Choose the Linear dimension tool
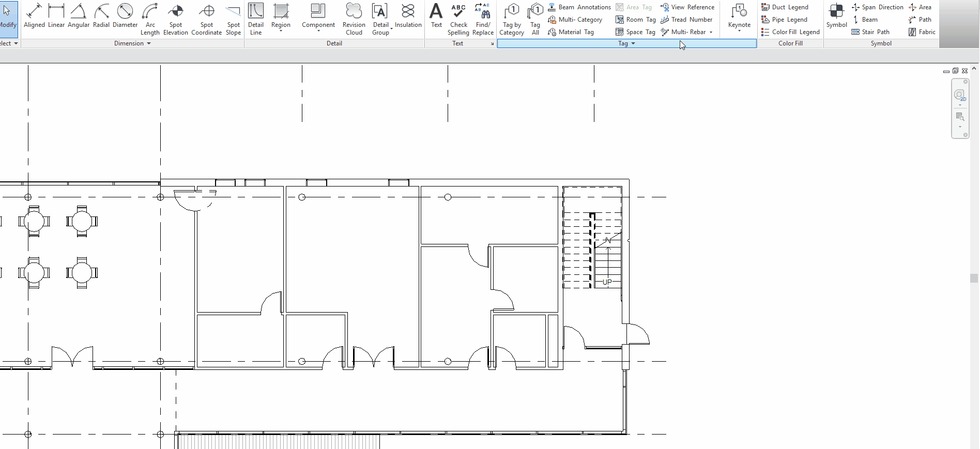 point(56,16)
